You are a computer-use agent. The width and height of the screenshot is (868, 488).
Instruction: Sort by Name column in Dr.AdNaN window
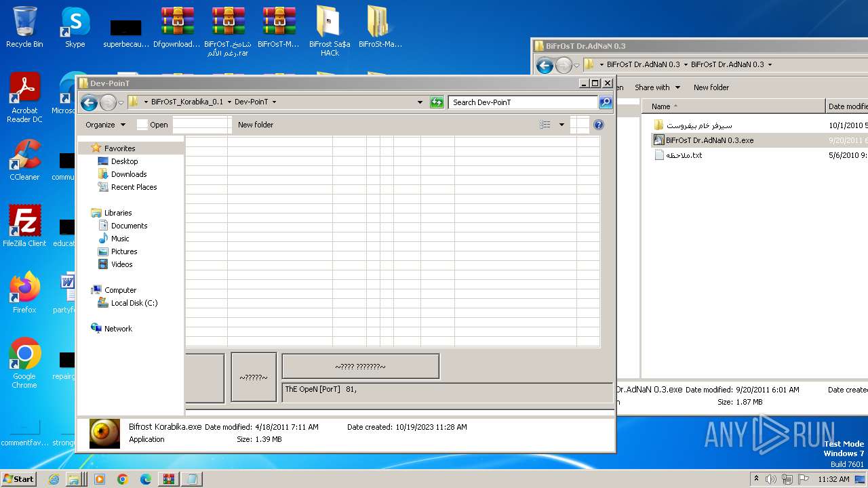(x=733, y=106)
